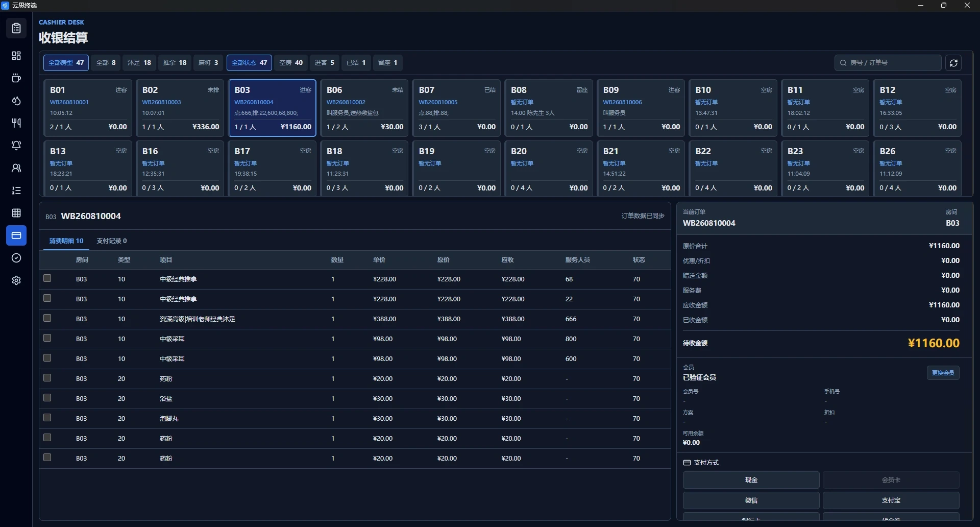Select room card B08

pyautogui.click(x=549, y=108)
